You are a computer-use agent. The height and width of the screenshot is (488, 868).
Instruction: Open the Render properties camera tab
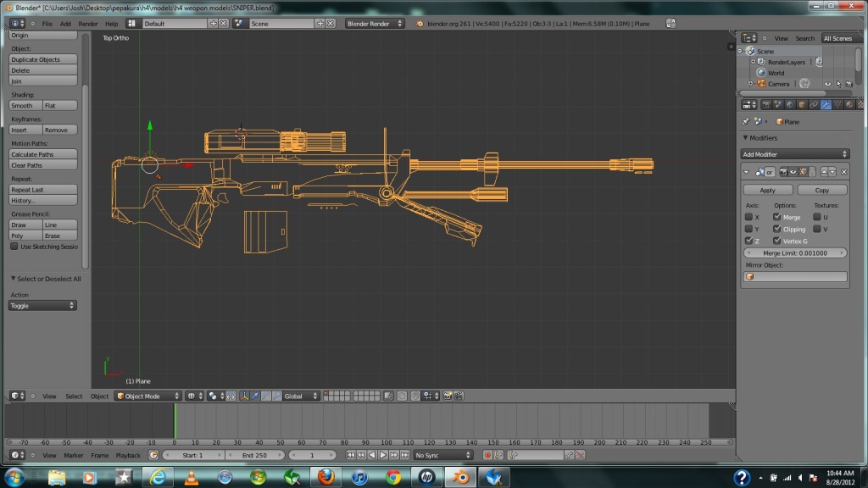[x=766, y=104]
